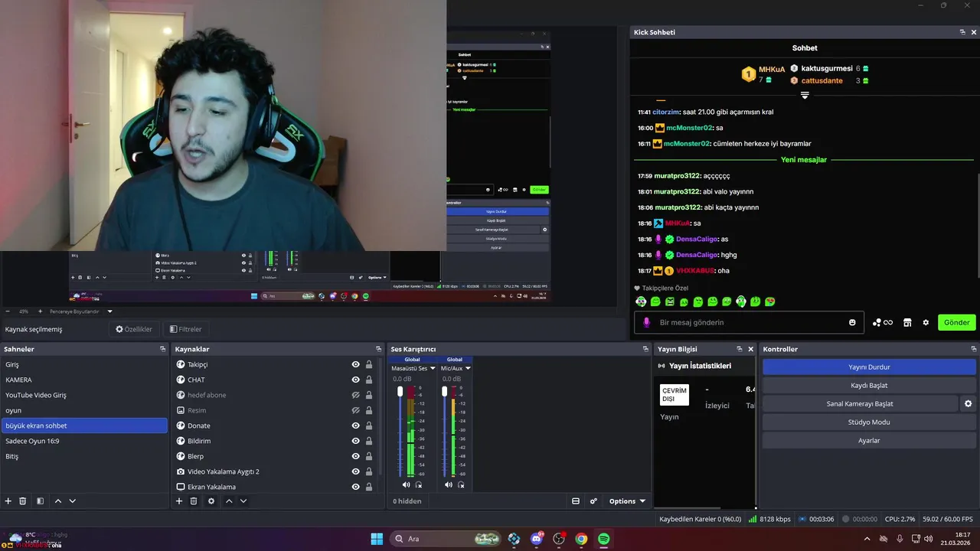
Task: Unlock the Video Yakalama Aygıtı 2 source
Action: 369,471
